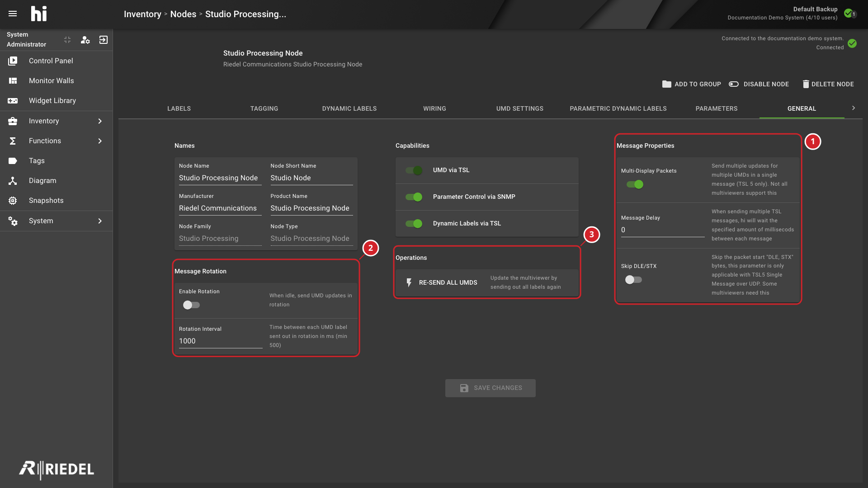Open the UMD Settings tab

pyautogui.click(x=519, y=108)
